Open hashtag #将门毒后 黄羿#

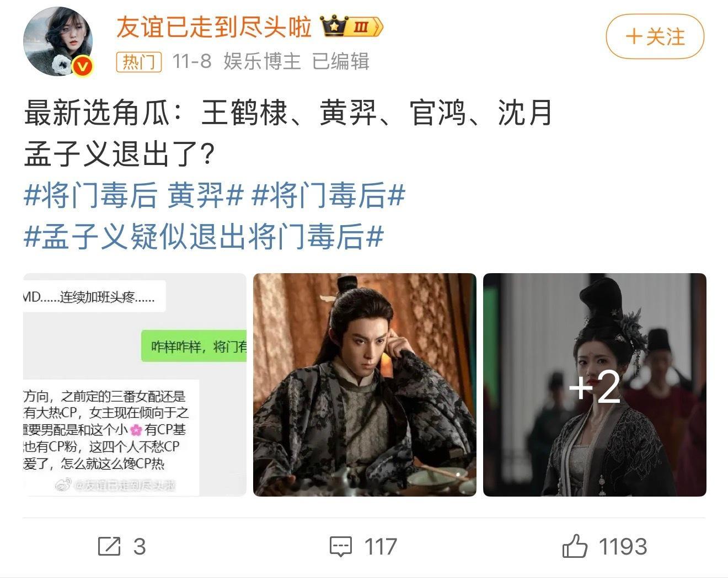pos(134,196)
